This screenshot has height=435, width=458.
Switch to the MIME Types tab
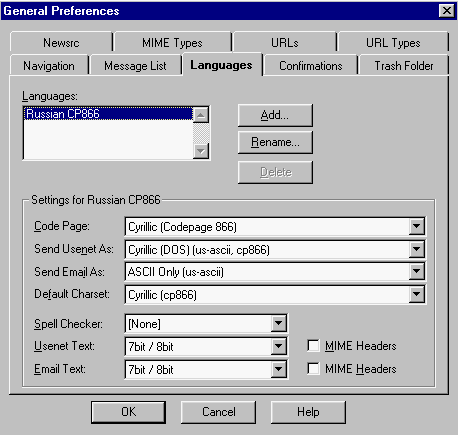tap(172, 42)
